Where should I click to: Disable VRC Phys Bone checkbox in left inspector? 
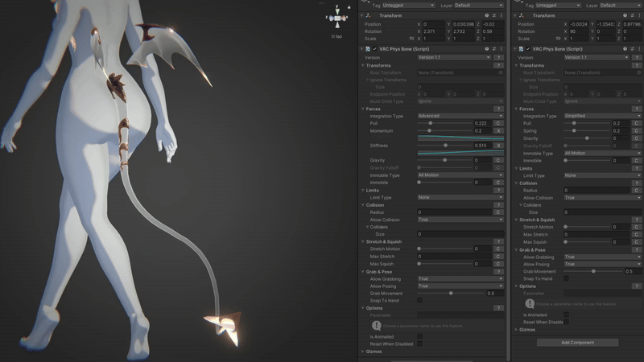pos(375,49)
